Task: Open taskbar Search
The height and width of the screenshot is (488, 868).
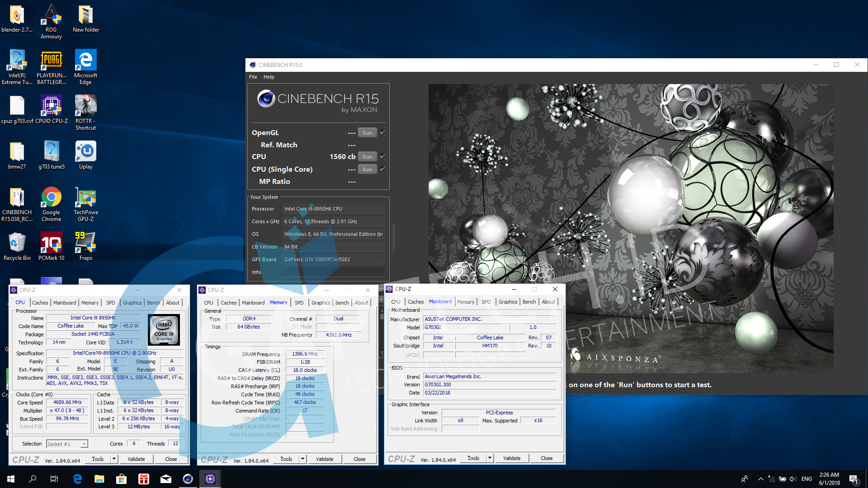Action: coord(33,479)
